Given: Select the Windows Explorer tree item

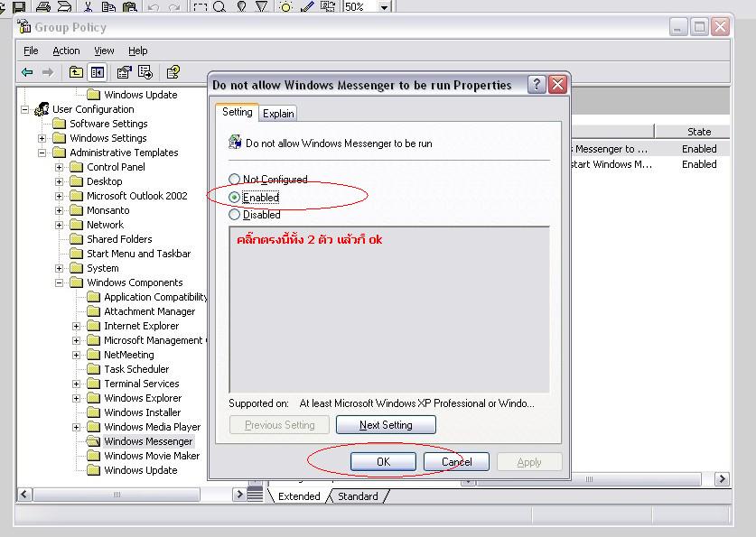Looking at the screenshot, I should (143, 398).
